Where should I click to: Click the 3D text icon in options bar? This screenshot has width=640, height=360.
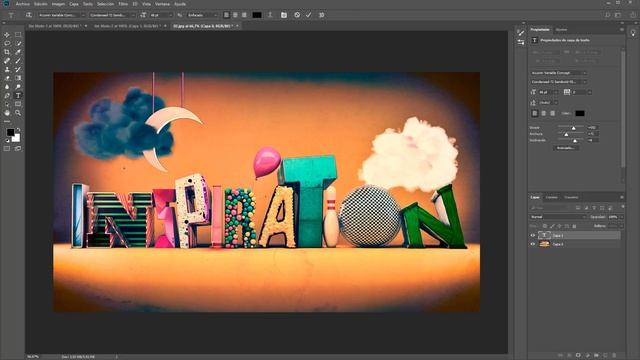[322, 15]
